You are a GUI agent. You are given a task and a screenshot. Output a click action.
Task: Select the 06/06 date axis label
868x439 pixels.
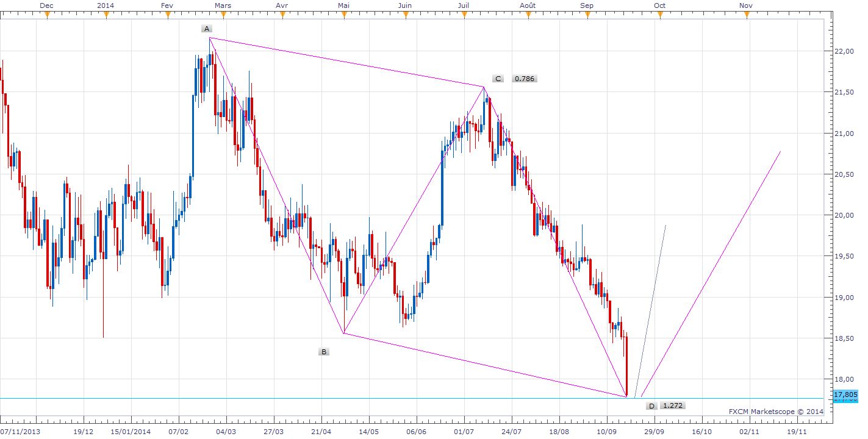(417, 432)
